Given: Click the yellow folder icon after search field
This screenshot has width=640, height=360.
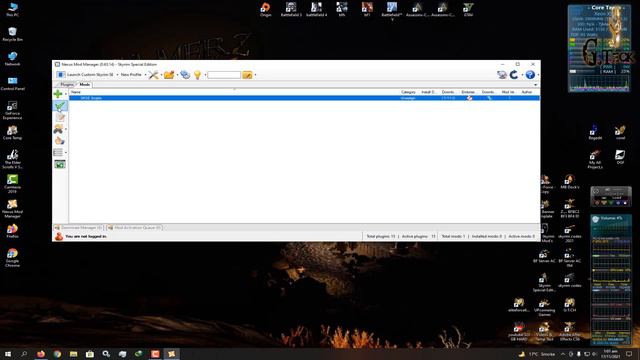Looking at the screenshot, I should 247,75.
